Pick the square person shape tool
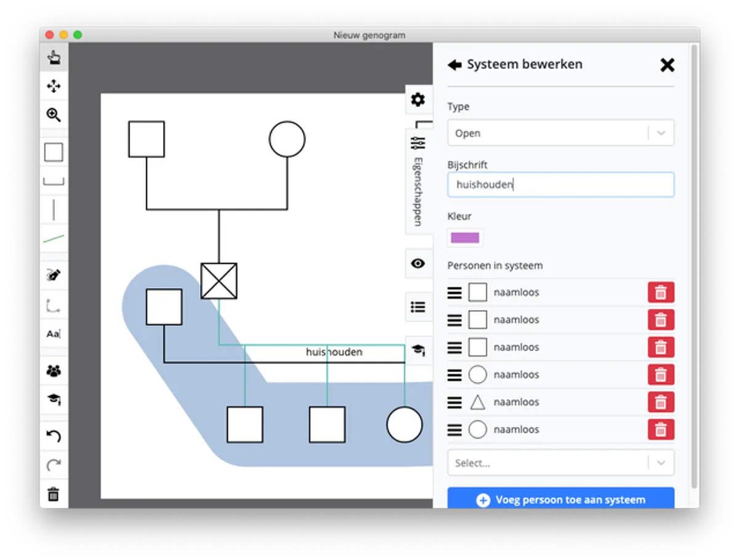739x560 pixels. pos(54,152)
